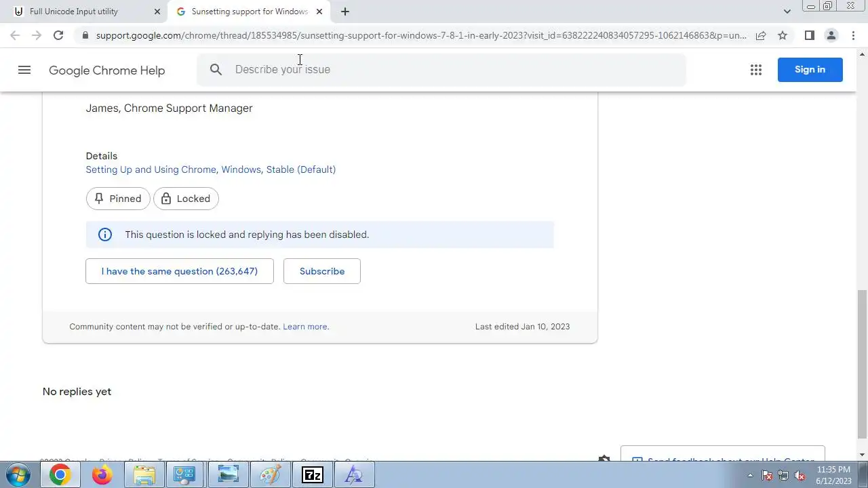Open a new browser tab

pyautogui.click(x=345, y=12)
